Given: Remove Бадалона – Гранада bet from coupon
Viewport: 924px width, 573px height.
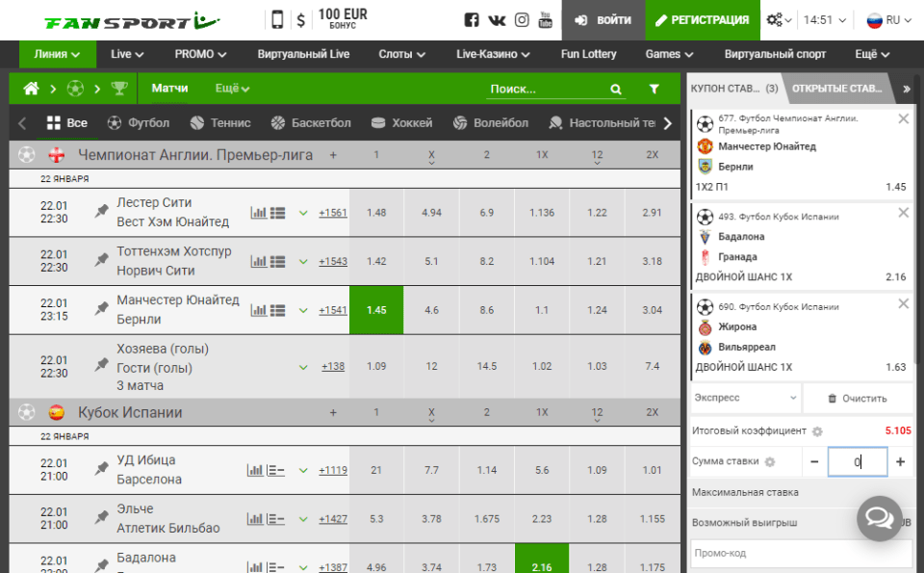Looking at the screenshot, I should tap(904, 212).
